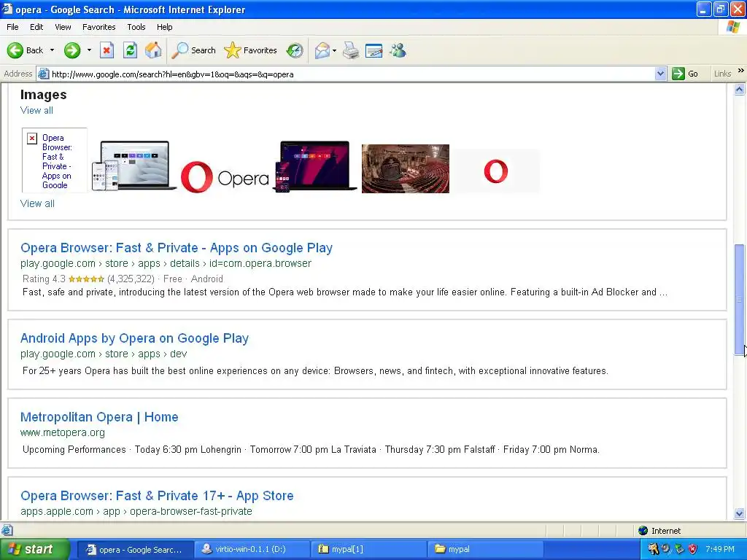Viewport: 747px width, 560px height.
Task: Open the Forward history dropdown arrow
Action: click(x=89, y=50)
